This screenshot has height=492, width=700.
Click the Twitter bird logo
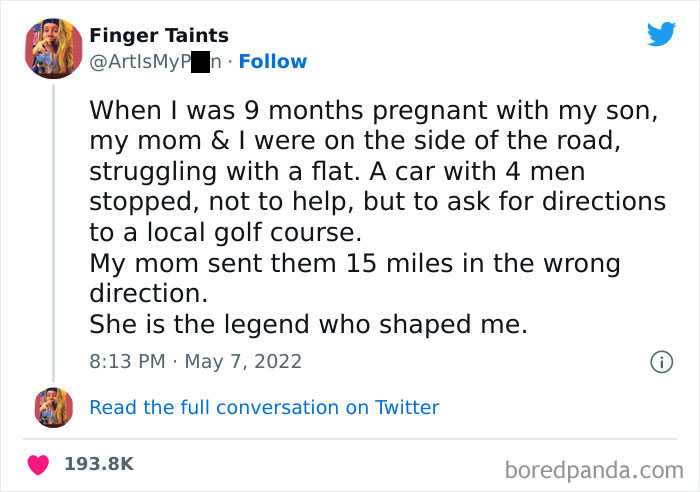coord(661,35)
